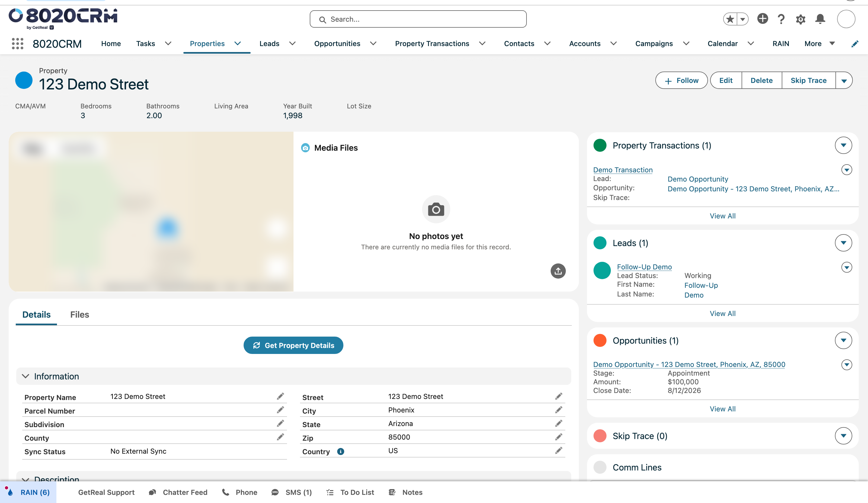868x503 pixels.
Task: Open the Accounts tab
Action: 585,43
